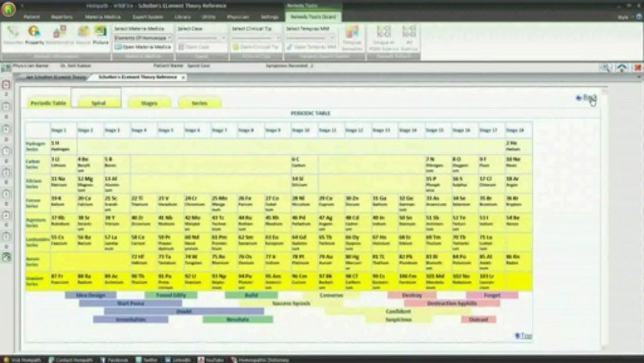The image size is (644, 363).
Task: Click the green bottom sidebar icon
Action: pos(6,257)
